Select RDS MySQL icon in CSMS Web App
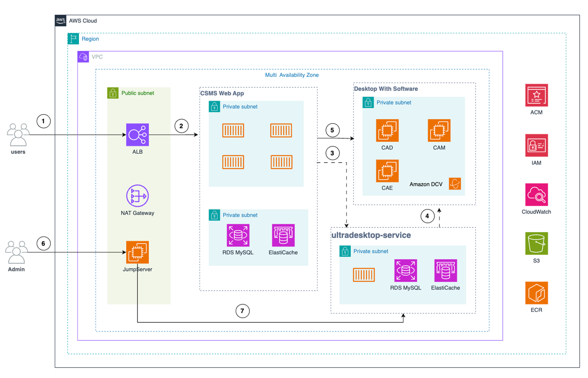Screen dimensions: 588x378 (x=238, y=235)
